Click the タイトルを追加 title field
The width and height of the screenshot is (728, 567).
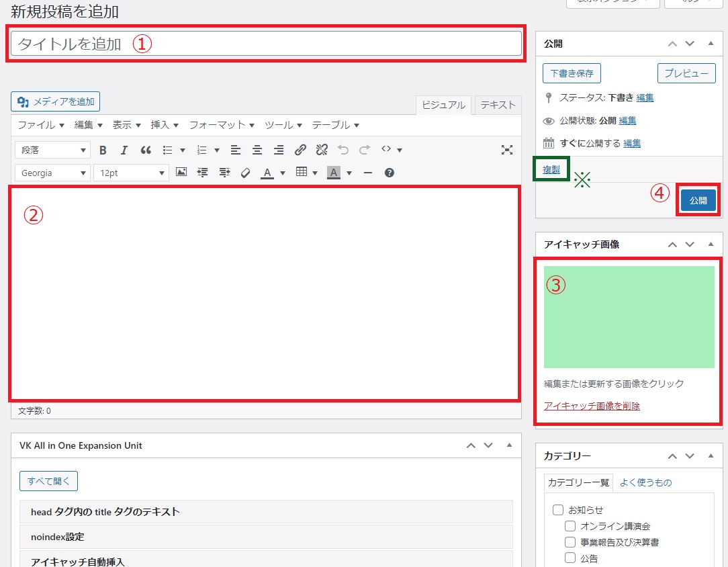pos(266,44)
